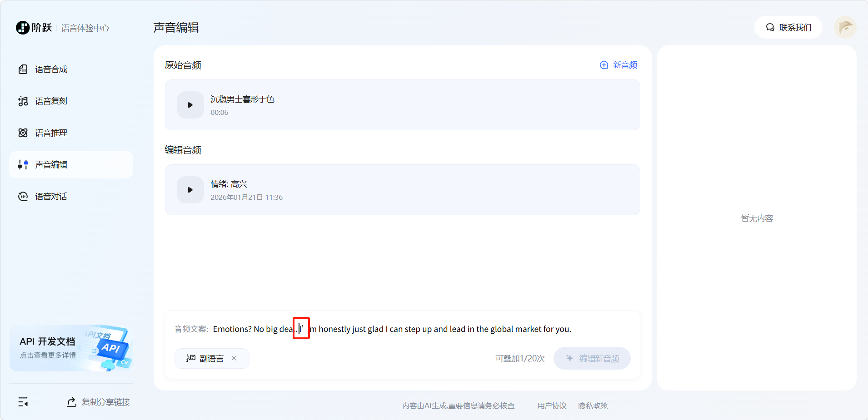868x420 pixels.
Task: Open 语音合成 in the sidebar
Action: tap(51, 69)
